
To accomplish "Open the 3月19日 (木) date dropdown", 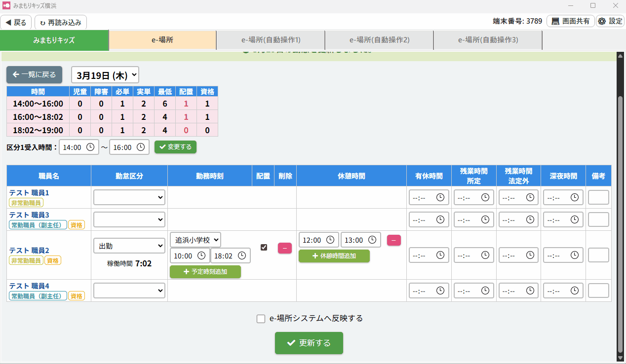I will click(105, 75).
